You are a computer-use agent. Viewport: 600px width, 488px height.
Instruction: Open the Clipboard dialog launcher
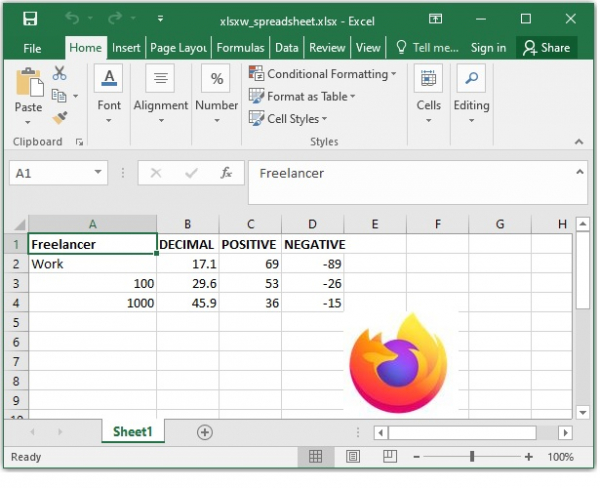click(79, 142)
